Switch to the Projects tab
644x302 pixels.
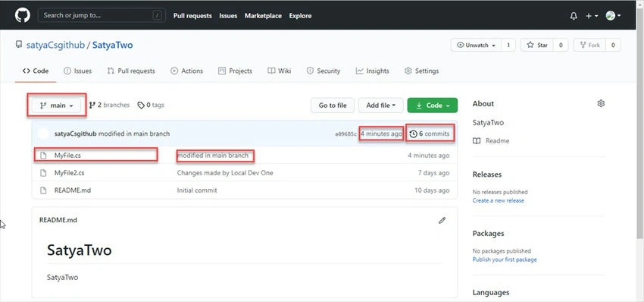click(x=235, y=71)
